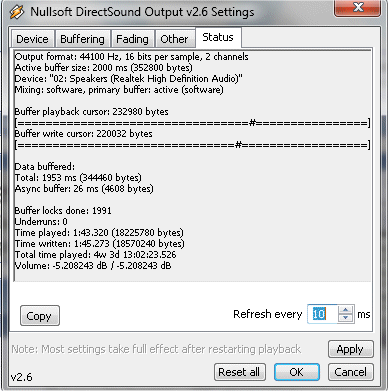The image size is (388, 391).
Task: Go to the Other tab
Action: (174, 39)
